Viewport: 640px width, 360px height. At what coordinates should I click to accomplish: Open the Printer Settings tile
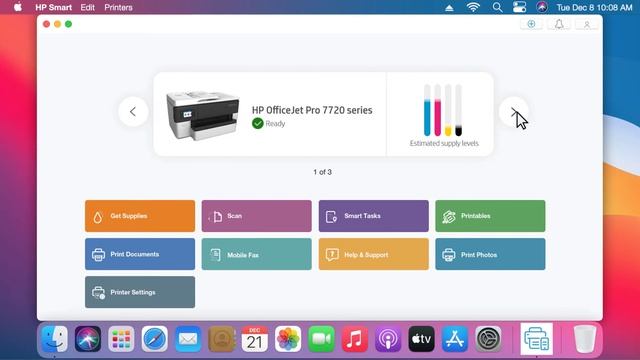(140, 292)
